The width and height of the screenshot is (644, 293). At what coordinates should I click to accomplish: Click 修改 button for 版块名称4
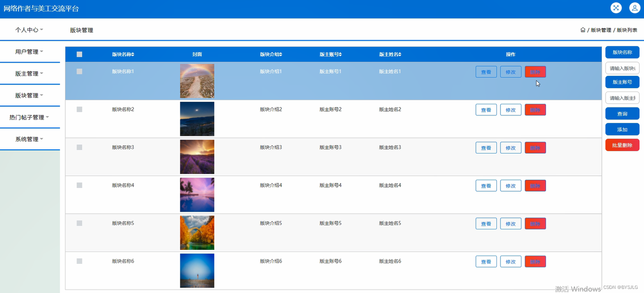511,186
